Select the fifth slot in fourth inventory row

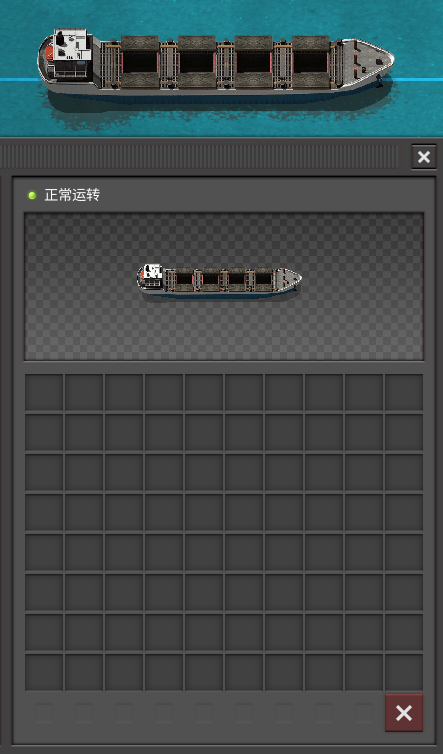(204, 512)
